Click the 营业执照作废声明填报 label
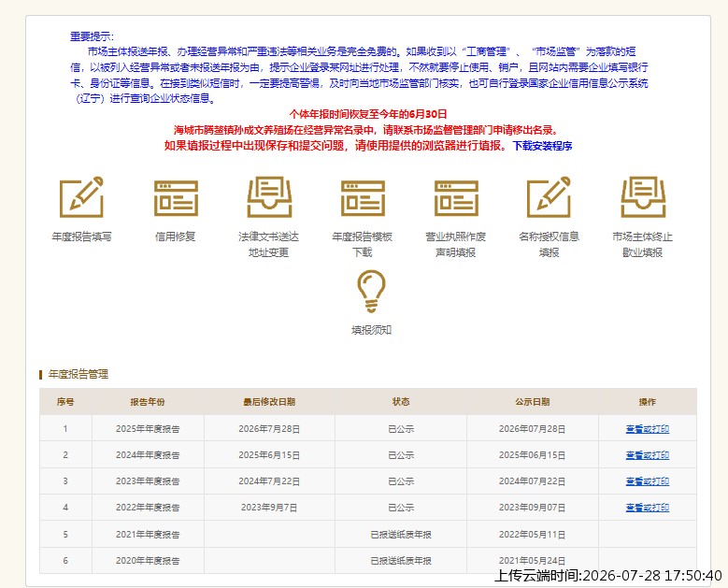The width and height of the screenshot is (728, 588). coord(456,244)
